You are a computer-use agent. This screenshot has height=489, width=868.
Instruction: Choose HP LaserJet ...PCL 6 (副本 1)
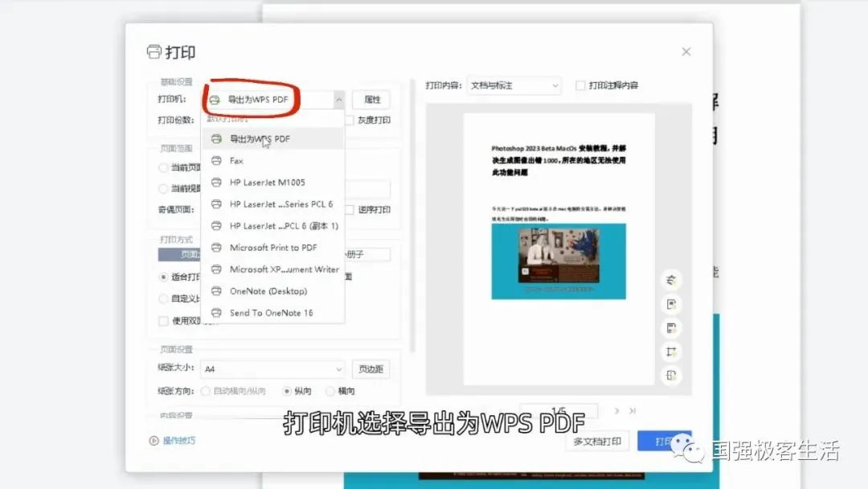click(273, 226)
